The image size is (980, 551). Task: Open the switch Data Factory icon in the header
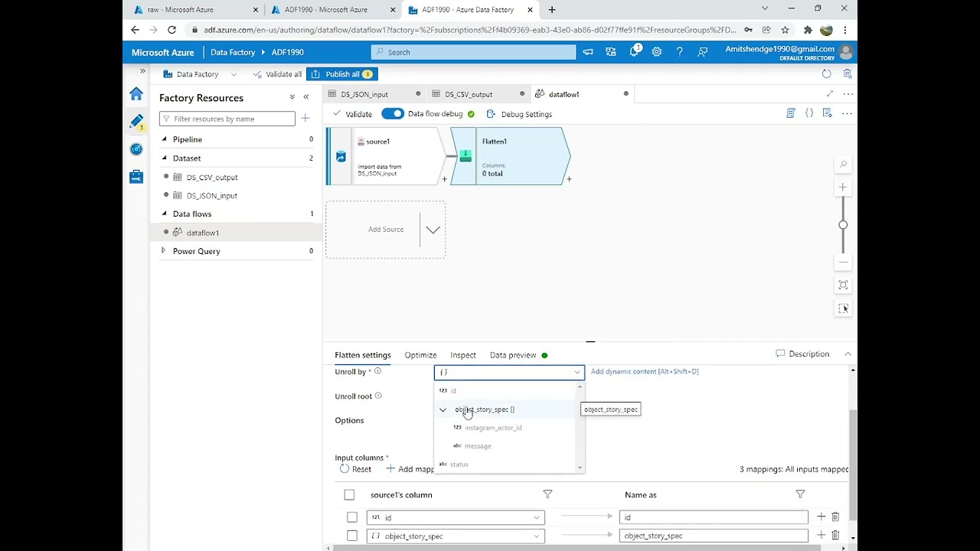(x=610, y=52)
